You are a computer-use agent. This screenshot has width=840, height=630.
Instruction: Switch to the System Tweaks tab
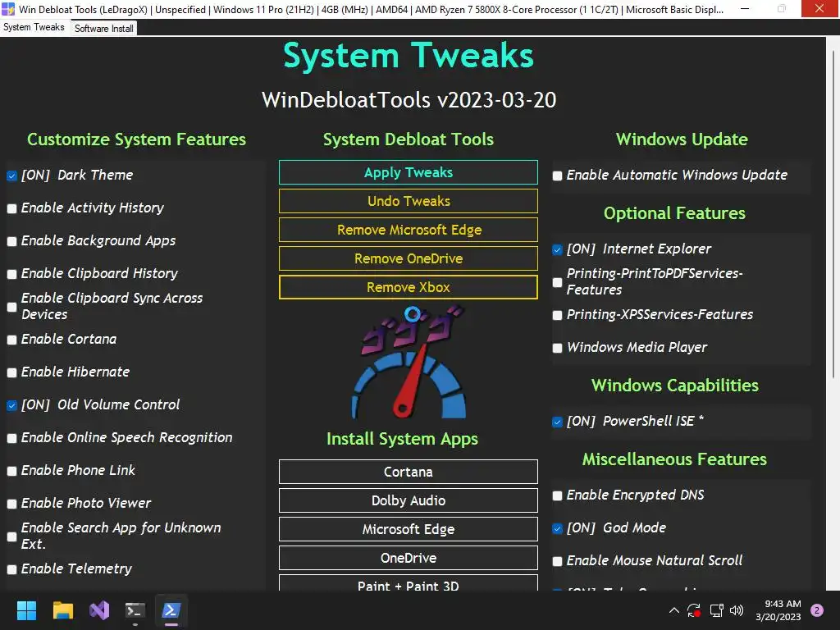click(34, 27)
